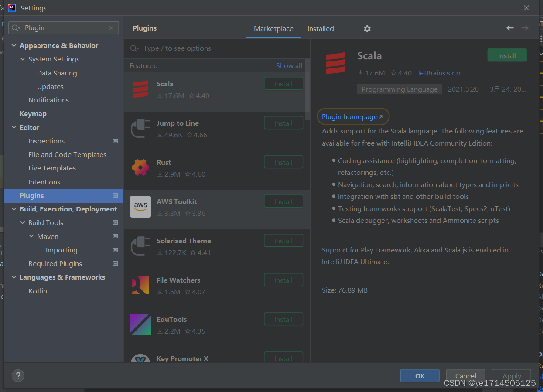Image resolution: width=543 pixels, height=392 pixels.
Task: Collapse the Build Tools node
Action: (x=23, y=223)
